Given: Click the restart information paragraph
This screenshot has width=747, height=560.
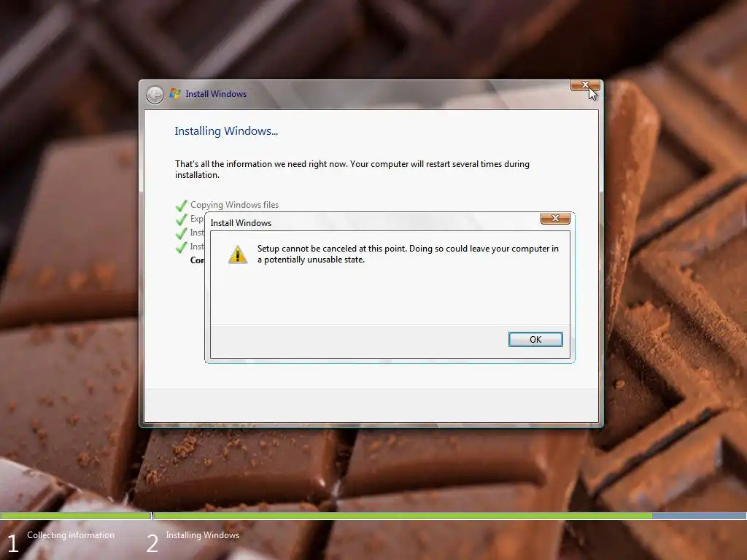Looking at the screenshot, I should point(352,169).
